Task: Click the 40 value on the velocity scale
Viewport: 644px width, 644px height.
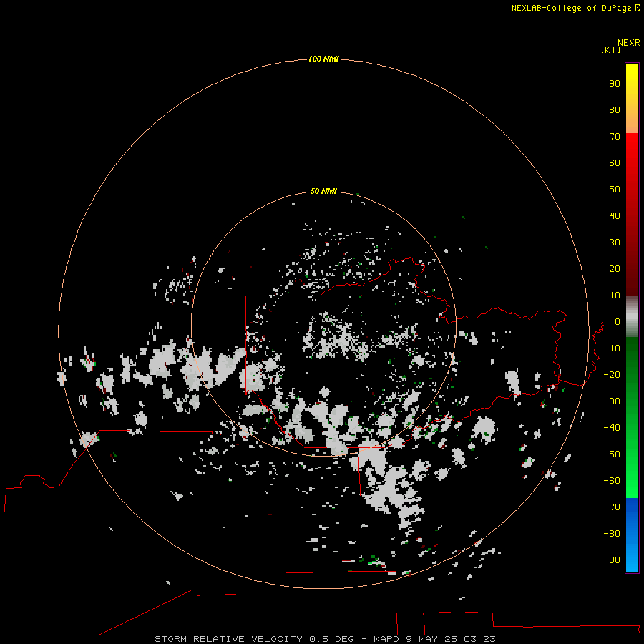Action: [x=615, y=216]
